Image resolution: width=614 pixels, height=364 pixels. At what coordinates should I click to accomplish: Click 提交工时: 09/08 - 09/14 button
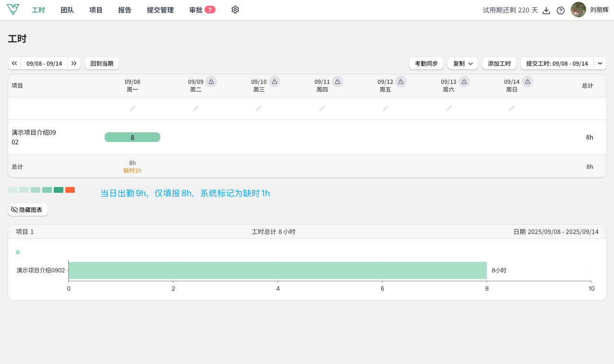pos(557,63)
